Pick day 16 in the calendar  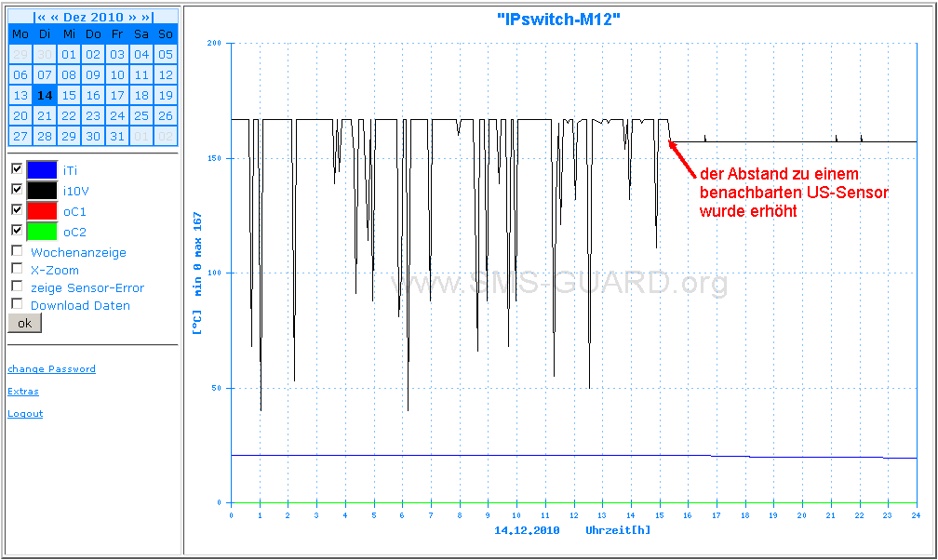93,95
